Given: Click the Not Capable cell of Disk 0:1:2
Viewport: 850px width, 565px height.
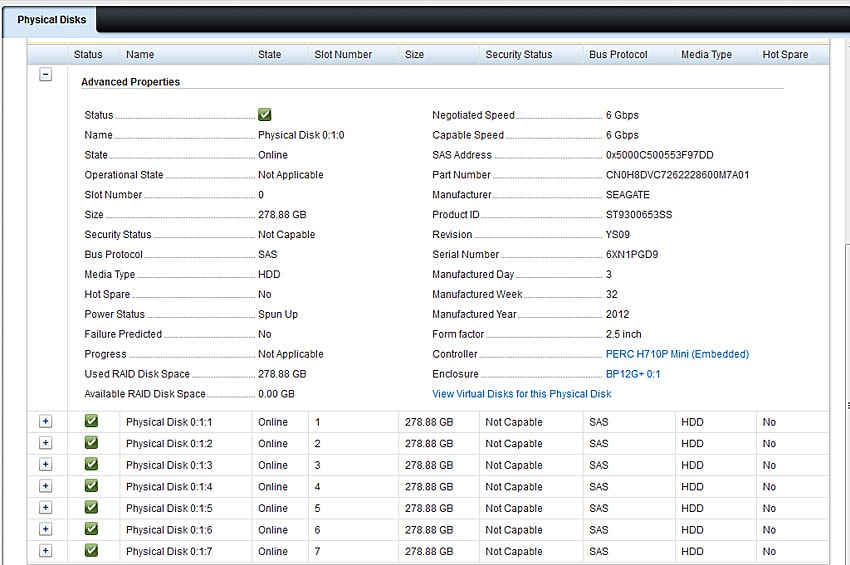Looking at the screenshot, I should coord(531,444).
